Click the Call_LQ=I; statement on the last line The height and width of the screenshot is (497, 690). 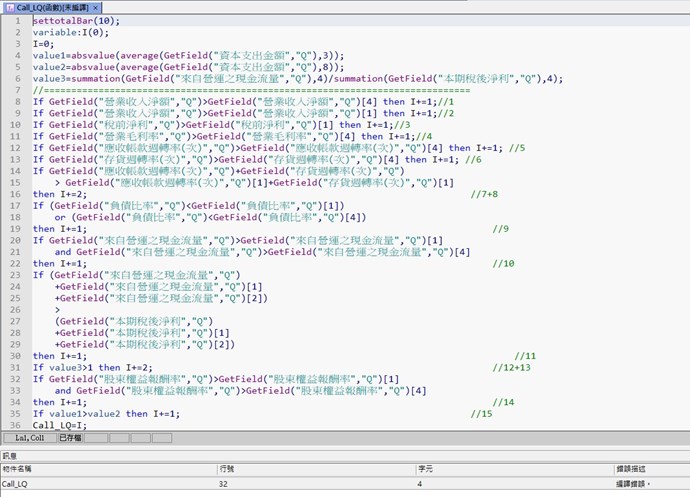[x=60, y=425]
